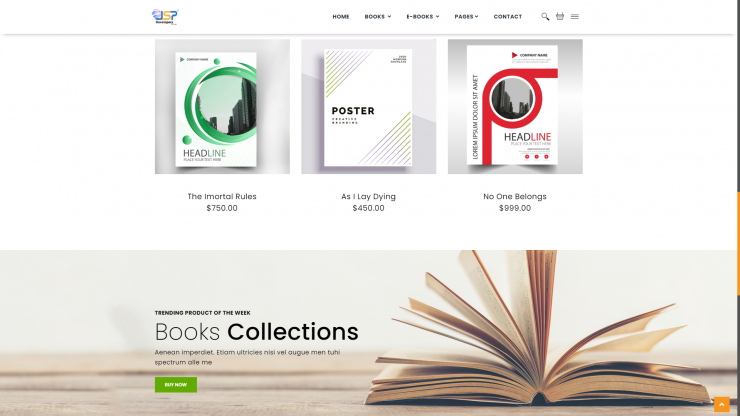Click the Books Collections heading
740x416 pixels.
(x=257, y=331)
